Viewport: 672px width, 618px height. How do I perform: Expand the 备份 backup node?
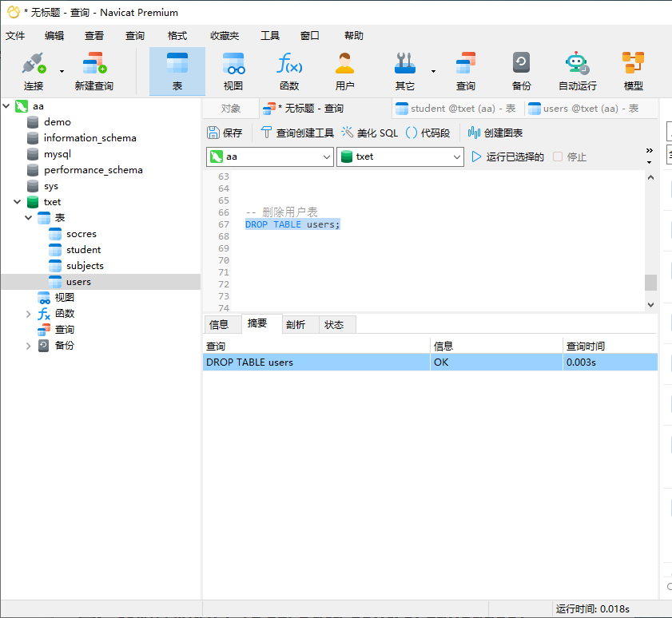point(29,346)
